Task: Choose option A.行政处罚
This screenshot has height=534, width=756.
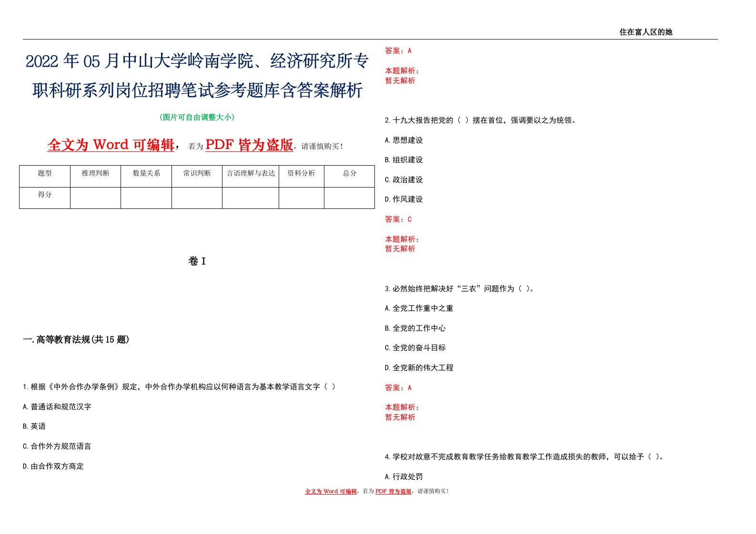Action: point(404,477)
